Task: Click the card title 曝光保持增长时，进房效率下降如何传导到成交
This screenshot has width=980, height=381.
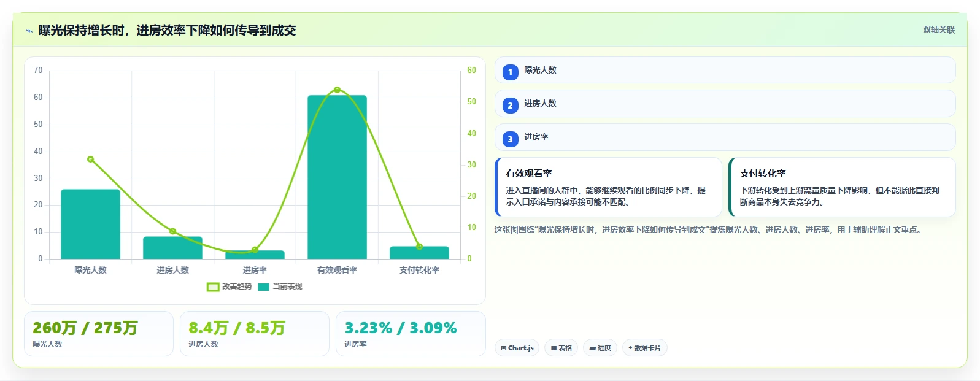Action: (167, 31)
